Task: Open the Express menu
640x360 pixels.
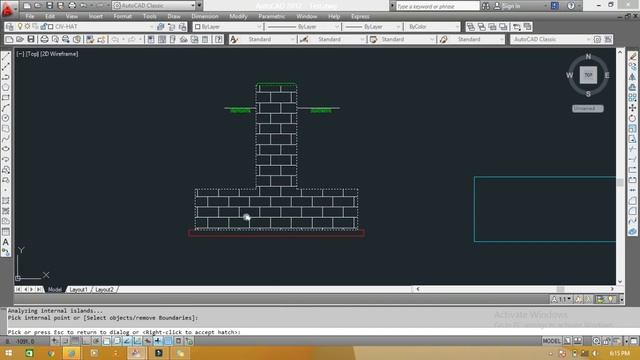Action: point(360,16)
